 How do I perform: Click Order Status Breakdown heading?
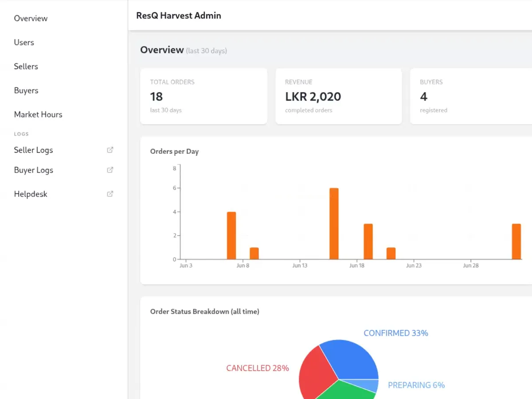coord(205,312)
